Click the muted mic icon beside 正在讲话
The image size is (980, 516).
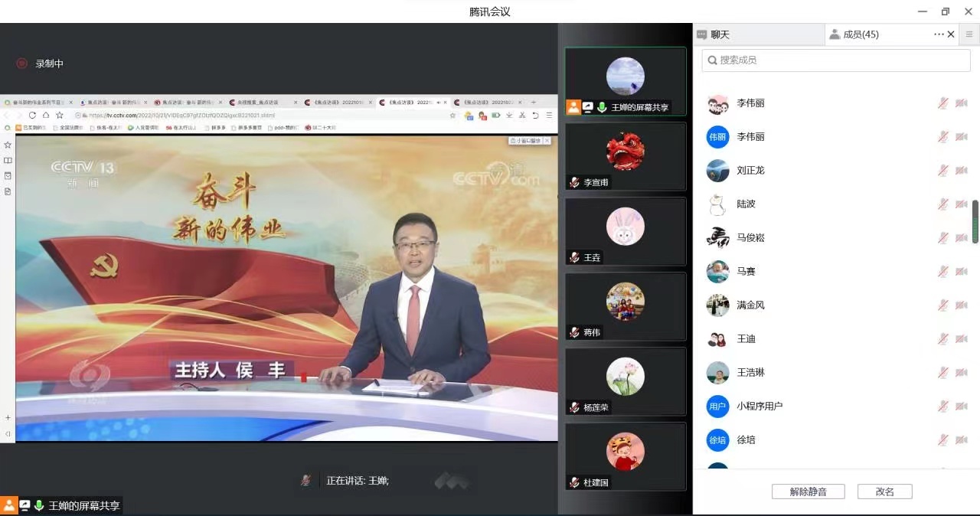[x=305, y=480]
